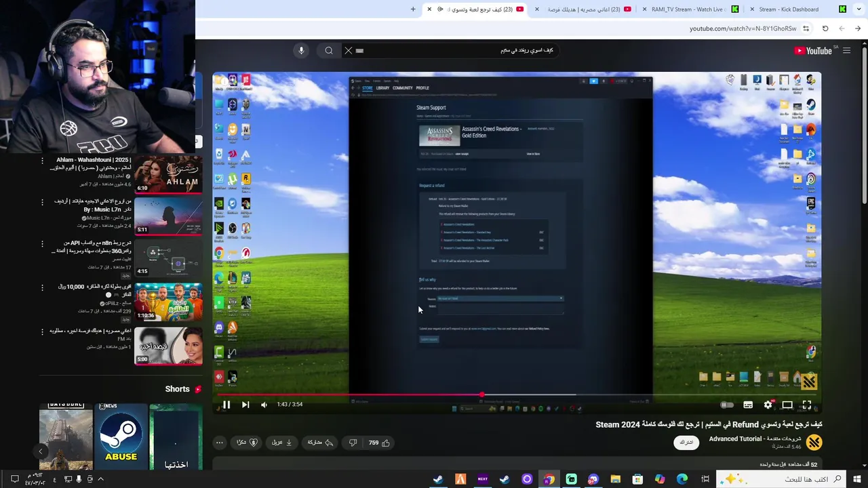The width and height of the screenshot is (868, 488).
Task: Enter fullscreen mode on video
Action: (x=807, y=405)
